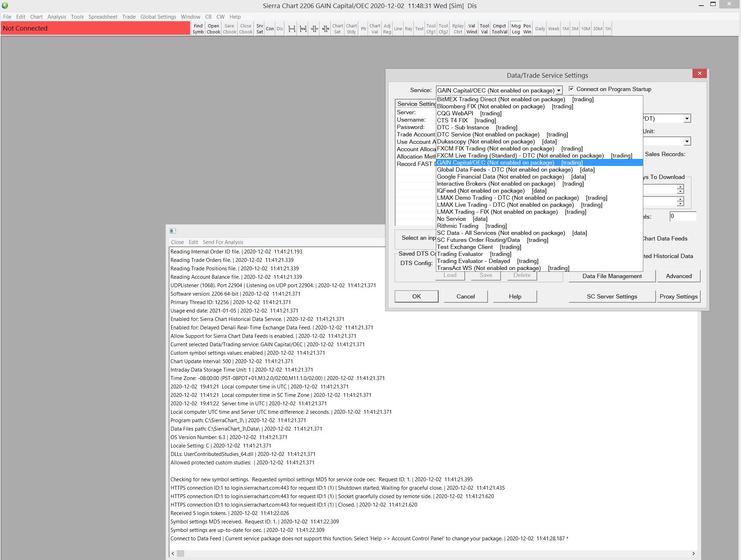Screen dimensions: 741x560
Task: Click Send For Analysis in log window
Action: click(x=223, y=242)
